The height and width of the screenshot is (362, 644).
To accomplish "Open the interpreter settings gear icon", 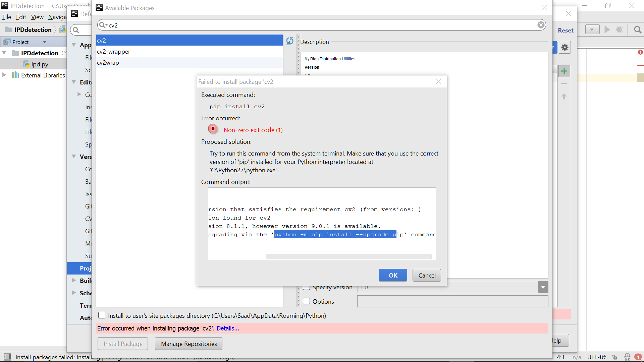I will click(x=565, y=47).
